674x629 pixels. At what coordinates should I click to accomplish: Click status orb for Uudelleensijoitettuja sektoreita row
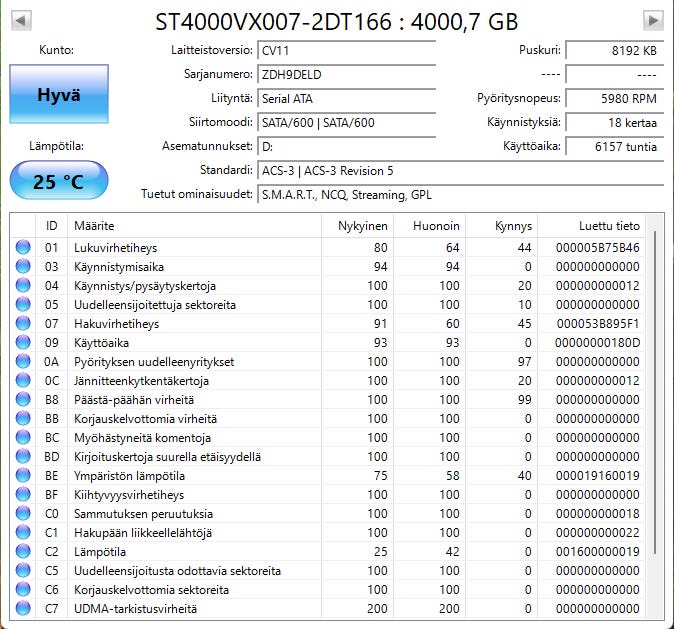point(23,304)
